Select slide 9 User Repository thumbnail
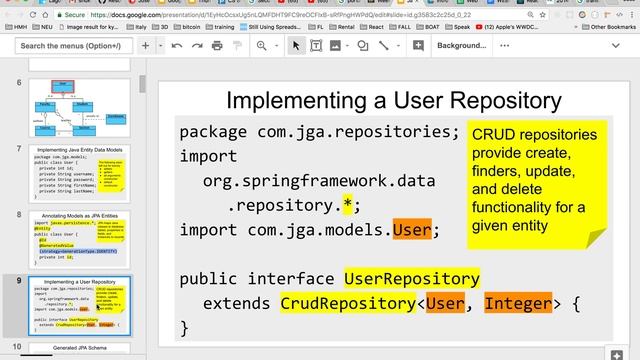Image resolution: width=640 pixels, height=360 pixels. [80, 306]
